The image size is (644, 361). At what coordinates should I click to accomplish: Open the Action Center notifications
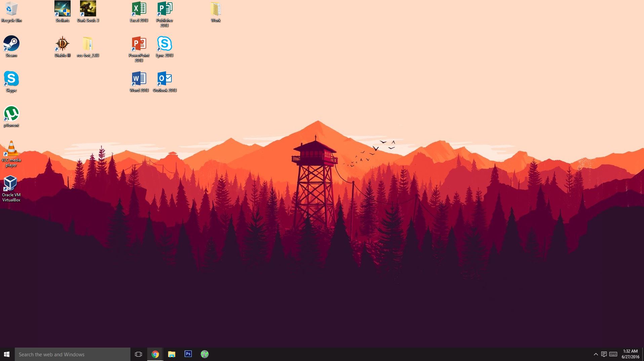604,354
